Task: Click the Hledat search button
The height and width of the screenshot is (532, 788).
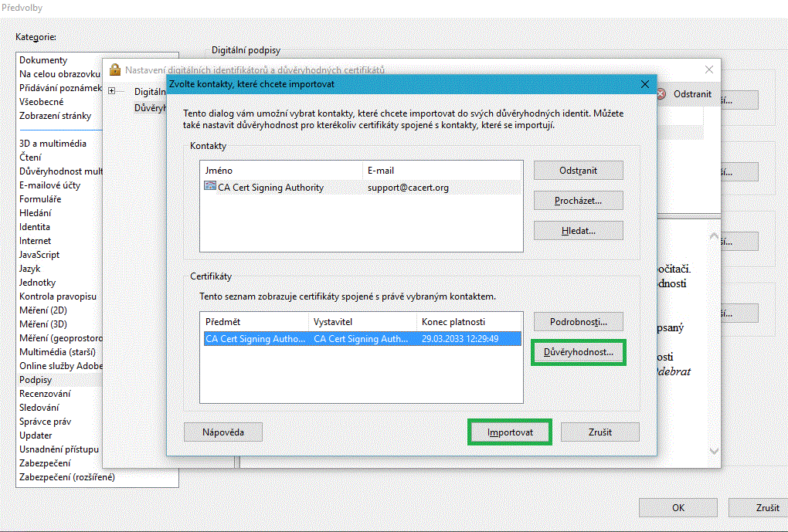Action: click(579, 231)
